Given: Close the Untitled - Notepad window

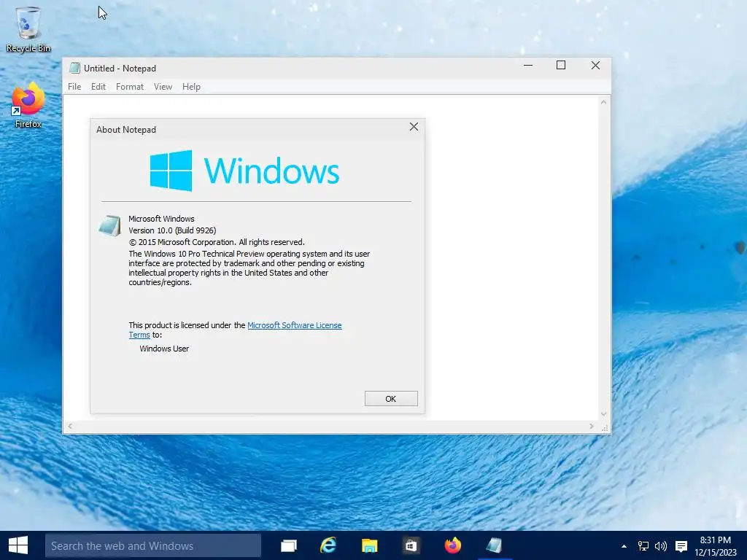Looking at the screenshot, I should [595, 66].
